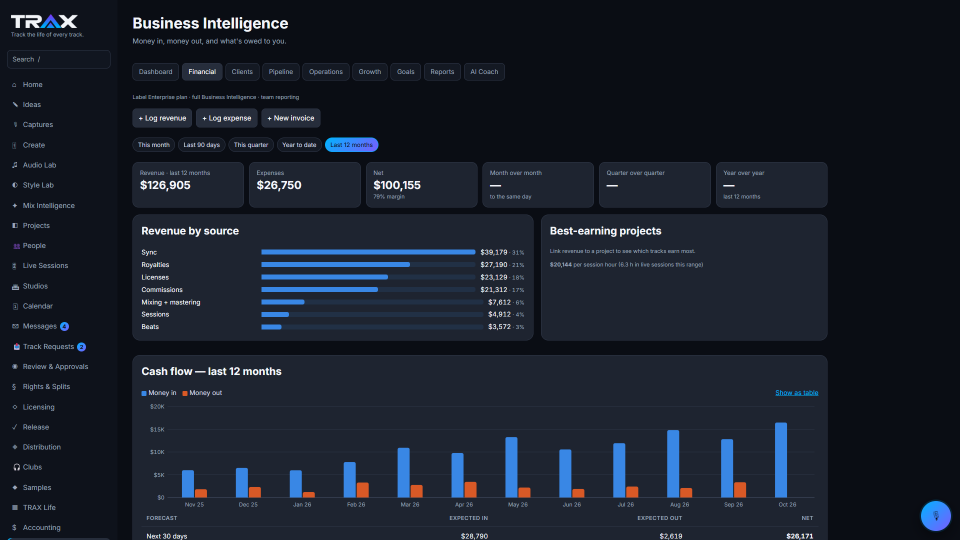Switch to the Clients tab
Image resolution: width=960 pixels, height=540 pixels.
(x=242, y=72)
